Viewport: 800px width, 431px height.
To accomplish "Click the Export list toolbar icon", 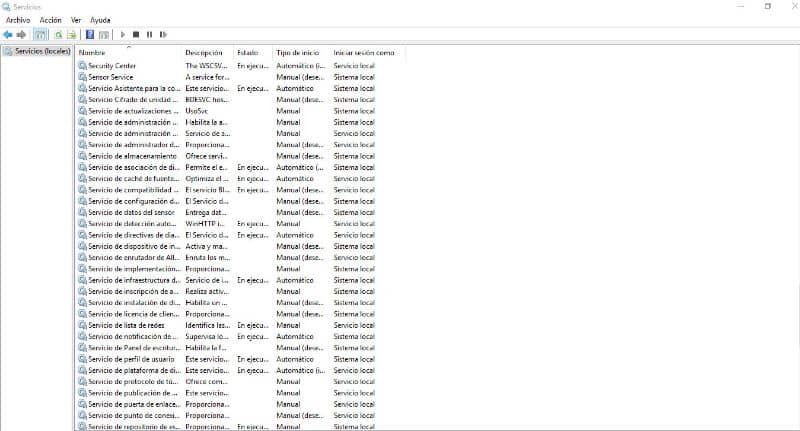I will coord(72,35).
